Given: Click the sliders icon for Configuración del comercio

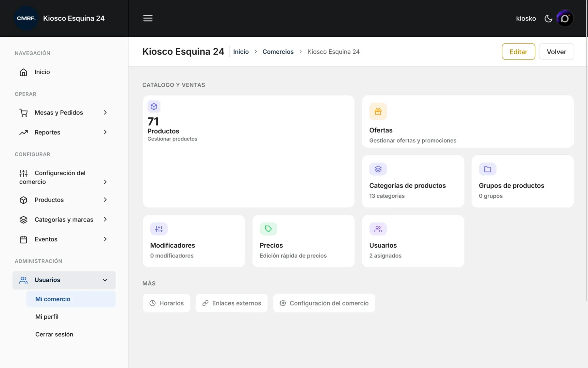Looking at the screenshot, I should (x=24, y=173).
